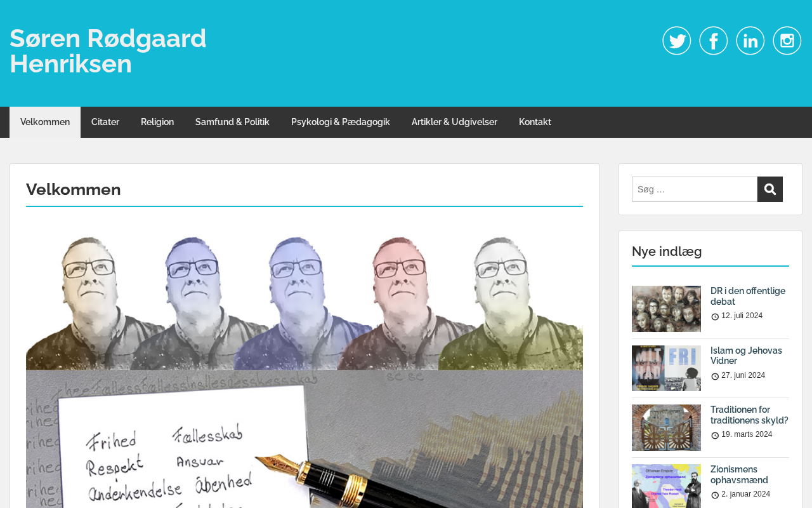This screenshot has width=812, height=508.
Task: Open the Traditionen for traditionens skyld post
Action: (749, 415)
